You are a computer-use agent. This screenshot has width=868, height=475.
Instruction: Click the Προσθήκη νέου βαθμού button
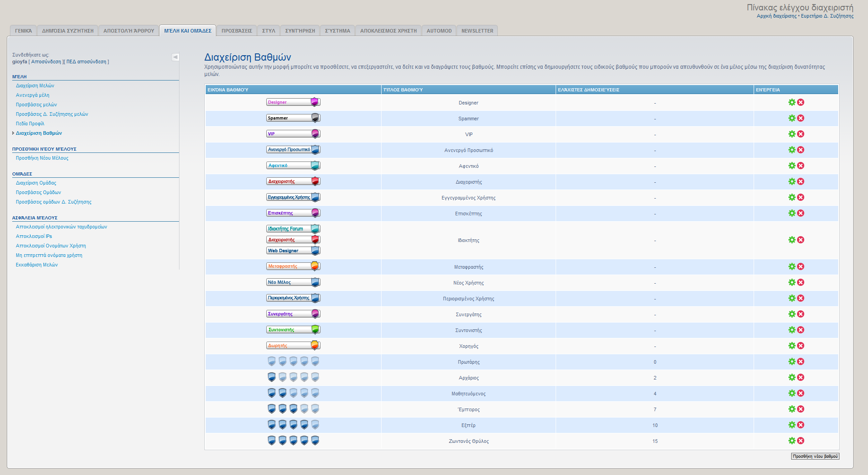click(x=815, y=456)
